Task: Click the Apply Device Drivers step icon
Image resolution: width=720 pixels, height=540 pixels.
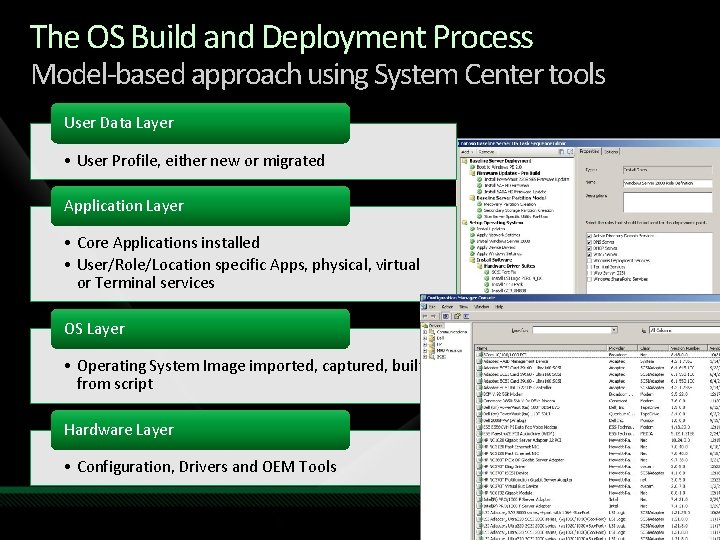Action: pos(472,247)
